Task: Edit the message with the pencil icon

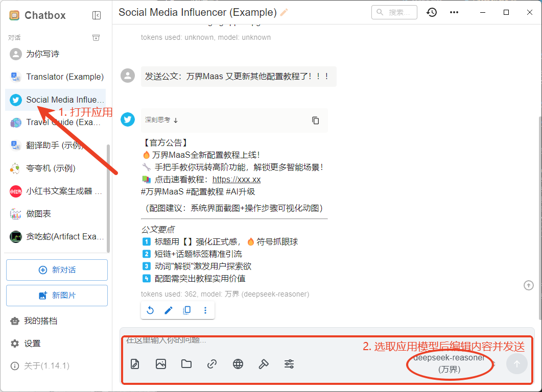Action: coord(169,310)
